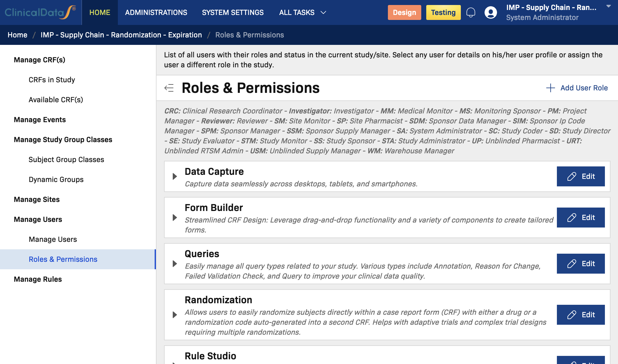
Task: Expand the Form Builder permissions section
Action: click(x=174, y=218)
